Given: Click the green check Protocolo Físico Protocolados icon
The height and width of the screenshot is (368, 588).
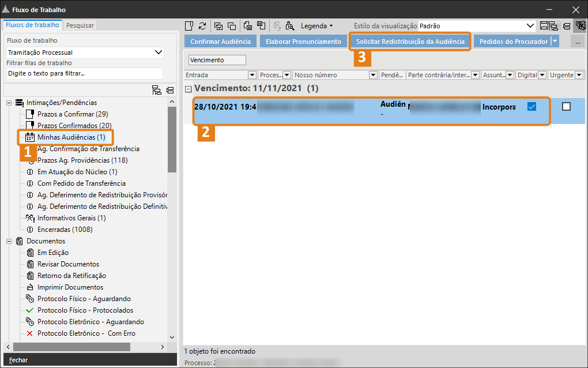Looking at the screenshot, I should click(30, 310).
